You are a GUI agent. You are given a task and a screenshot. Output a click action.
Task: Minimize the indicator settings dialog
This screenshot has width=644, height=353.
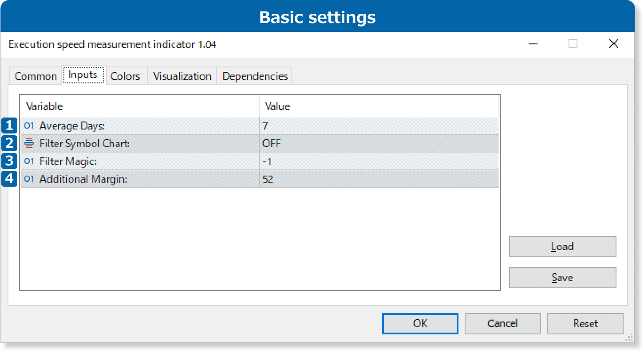[533, 44]
